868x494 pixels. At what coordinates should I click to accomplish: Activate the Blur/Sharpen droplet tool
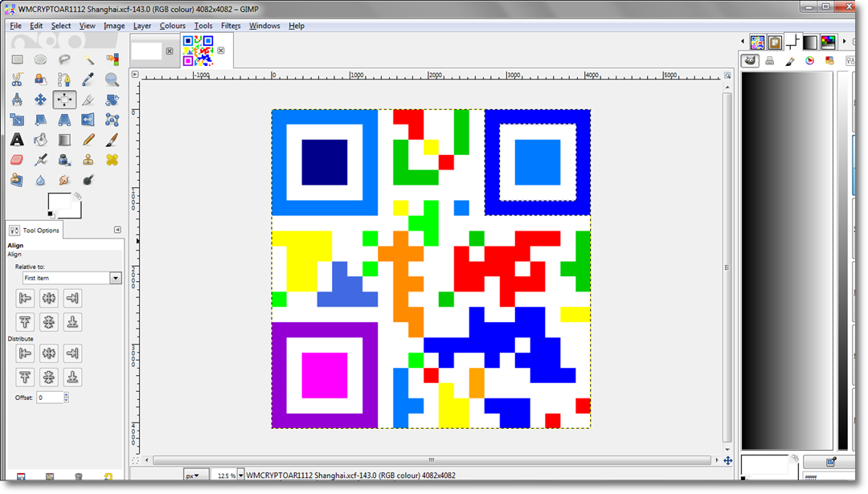(40, 180)
